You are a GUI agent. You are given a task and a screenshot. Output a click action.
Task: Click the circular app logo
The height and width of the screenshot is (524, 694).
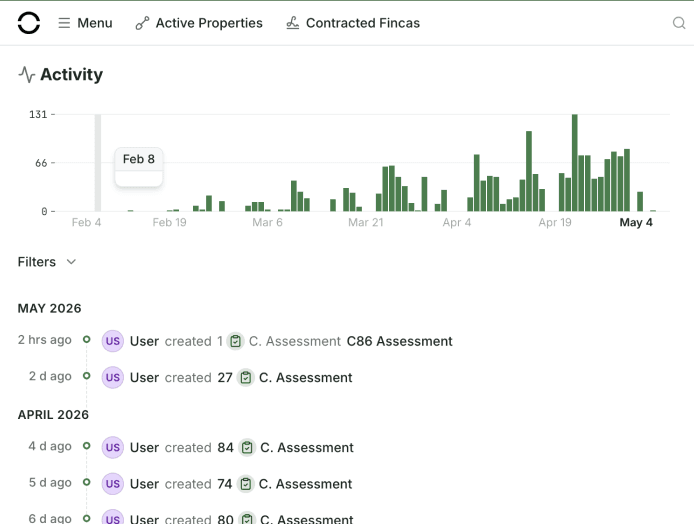tap(29, 23)
